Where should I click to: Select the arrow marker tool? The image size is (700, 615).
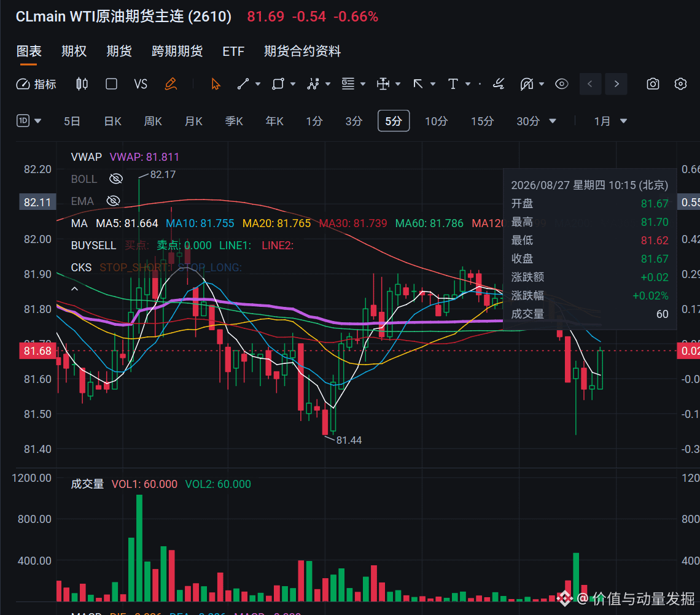418,84
